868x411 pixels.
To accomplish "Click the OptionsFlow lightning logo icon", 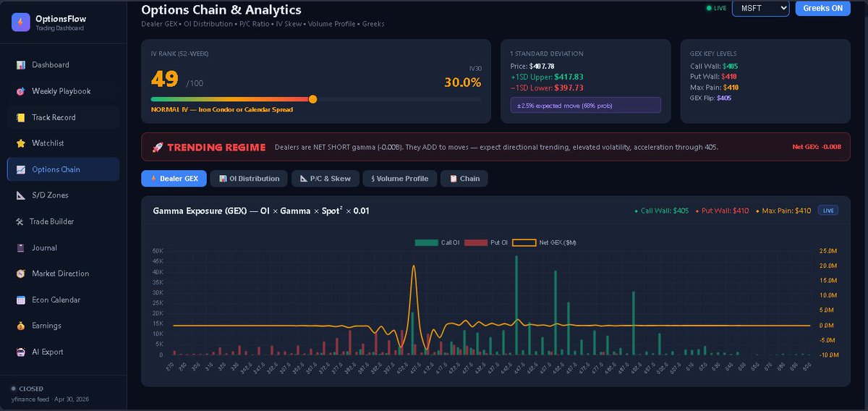I will [20, 22].
